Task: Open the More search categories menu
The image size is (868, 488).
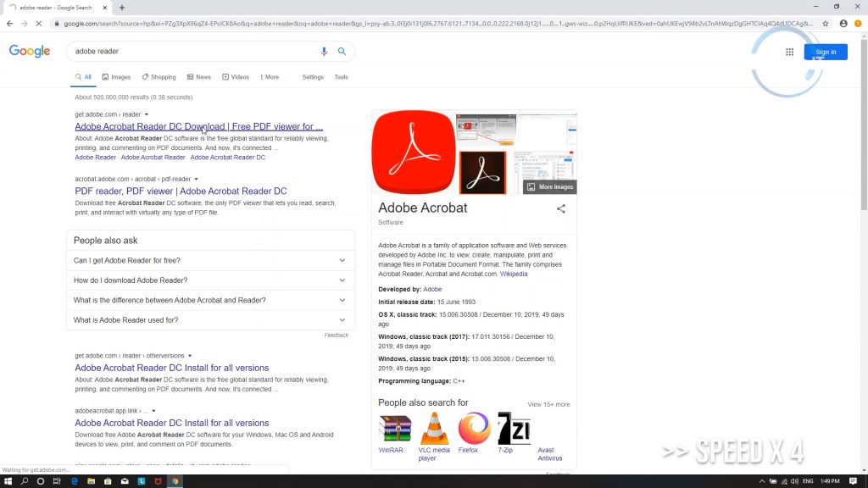Action: pos(270,77)
